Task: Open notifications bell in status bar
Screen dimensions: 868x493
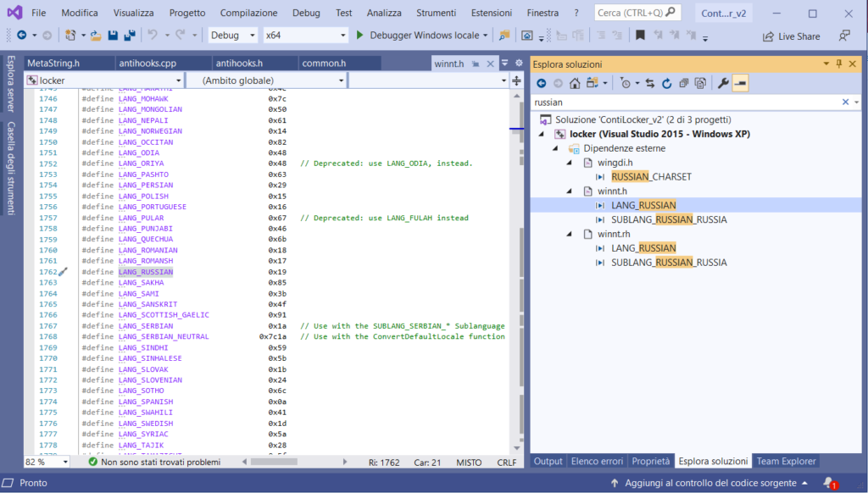Action: [x=828, y=482]
